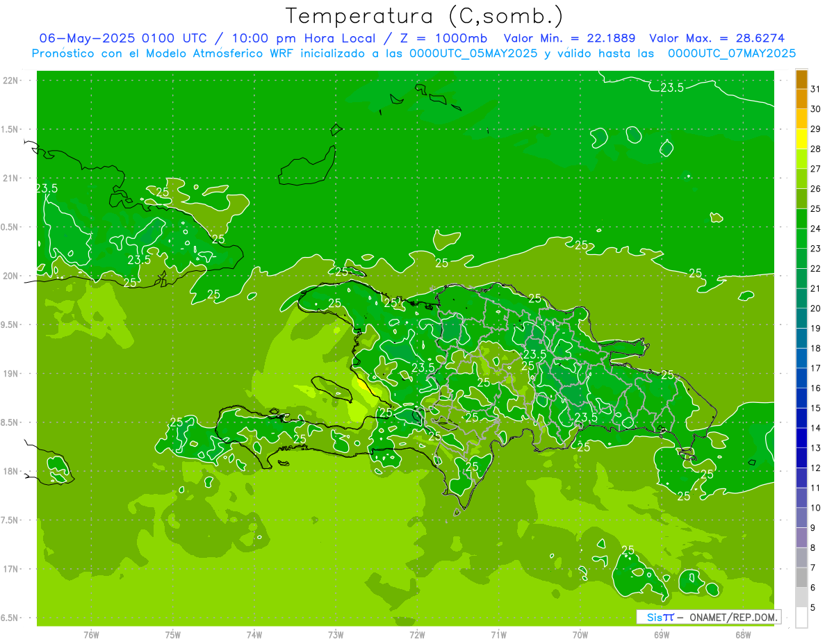Image resolution: width=834 pixels, height=644 pixels.
Task: Click the "19N" latitude axis label
Action: (x=10, y=374)
